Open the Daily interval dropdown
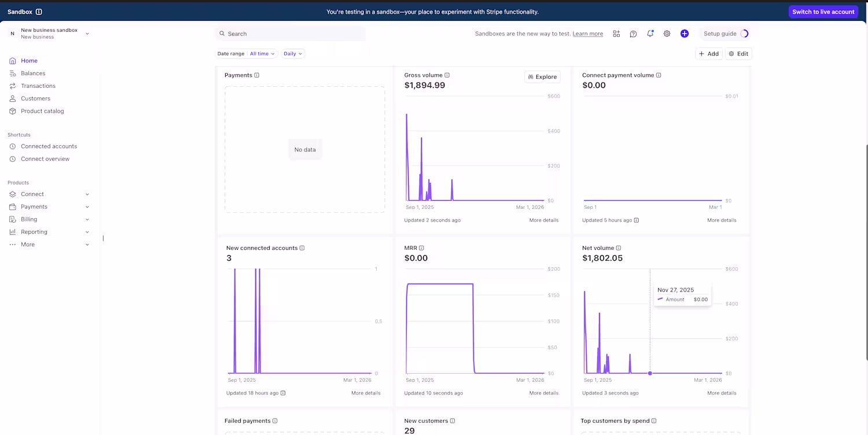 pos(293,54)
